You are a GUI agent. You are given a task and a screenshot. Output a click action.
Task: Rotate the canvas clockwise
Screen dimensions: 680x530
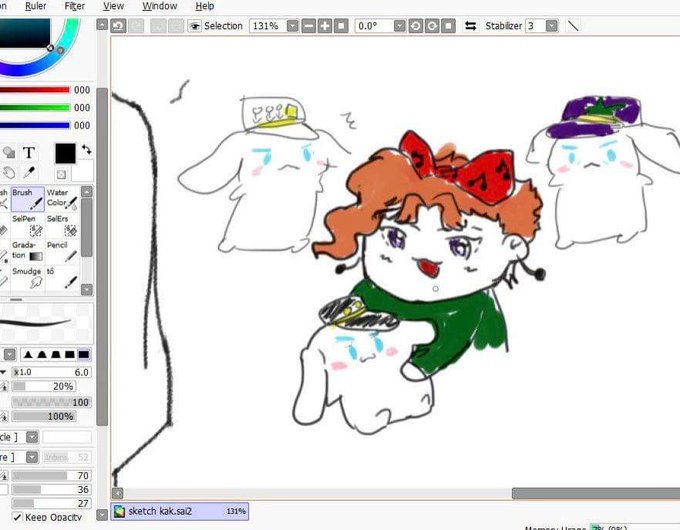(x=432, y=26)
